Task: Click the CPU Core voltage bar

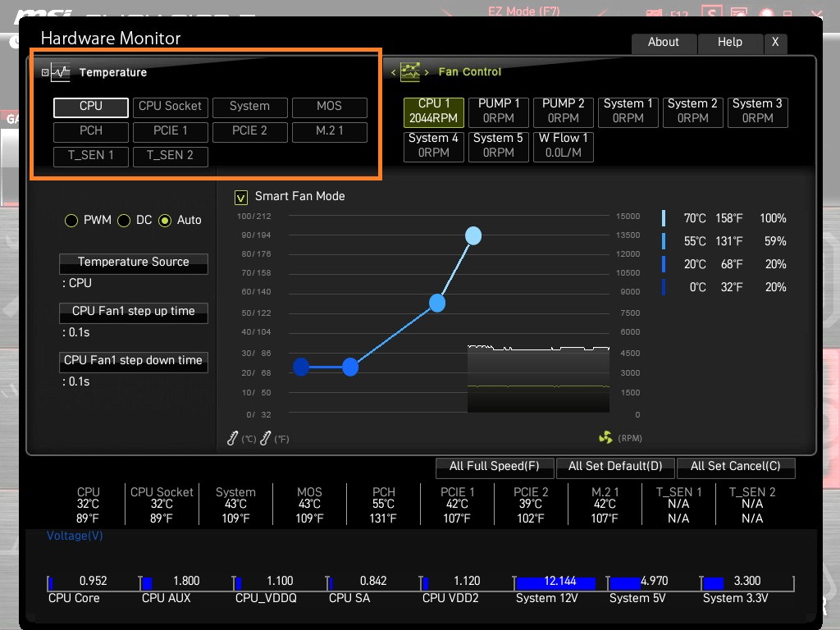Action: click(x=50, y=583)
